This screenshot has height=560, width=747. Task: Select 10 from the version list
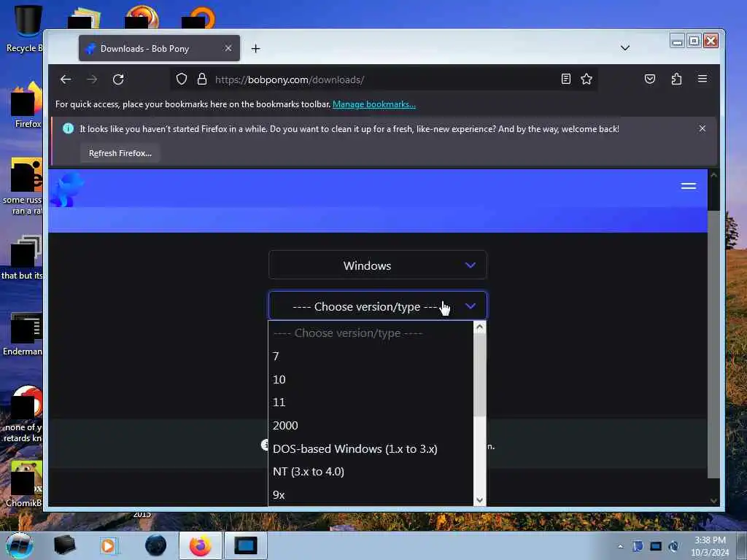pos(371,379)
